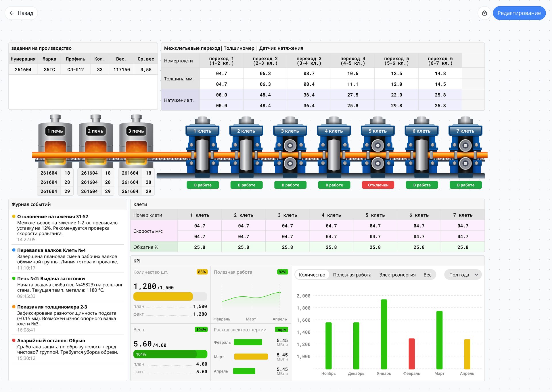The height and width of the screenshot is (392, 552).
Task: Open the Отклонение натяжения S1-S2 event
Action: pos(68,228)
